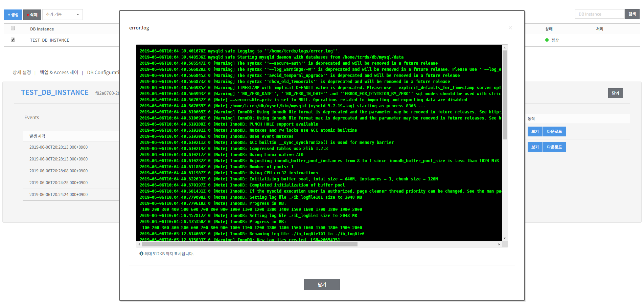Click the 처리 column header
Viewport: 644px width, 307px height.
[x=600, y=29]
